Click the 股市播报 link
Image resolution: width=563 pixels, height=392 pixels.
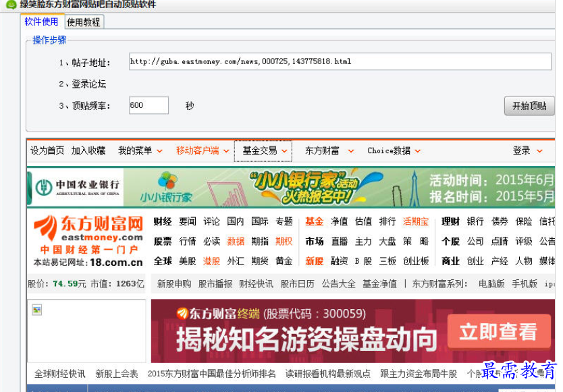click(215, 284)
